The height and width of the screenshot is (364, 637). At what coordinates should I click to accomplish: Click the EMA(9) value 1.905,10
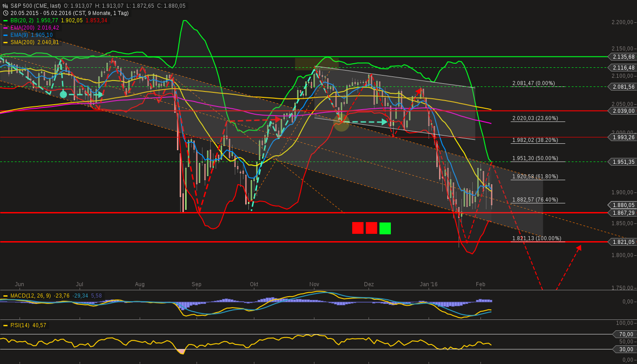(42, 35)
